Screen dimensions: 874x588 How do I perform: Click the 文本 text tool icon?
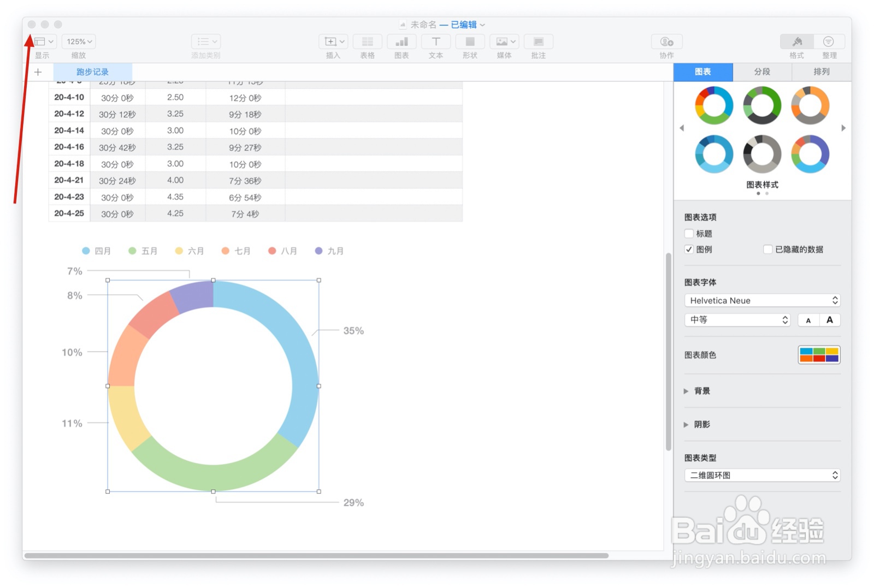tap(435, 41)
